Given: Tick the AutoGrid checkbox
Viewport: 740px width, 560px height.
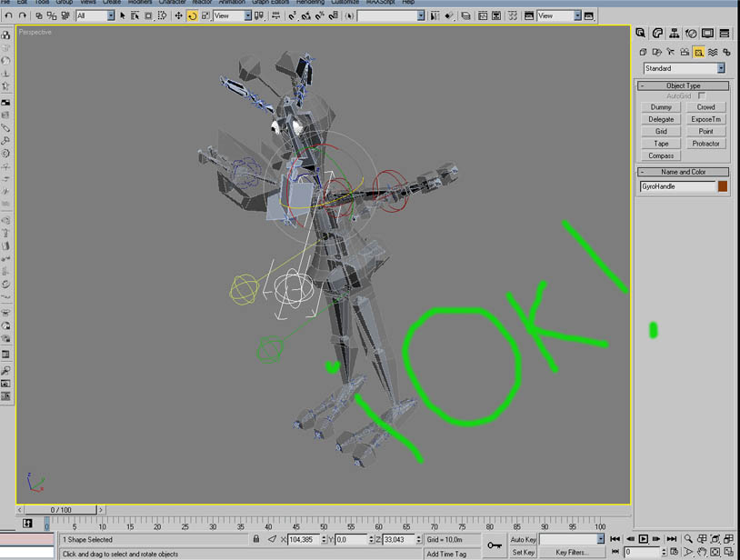Looking at the screenshot, I should point(701,95).
